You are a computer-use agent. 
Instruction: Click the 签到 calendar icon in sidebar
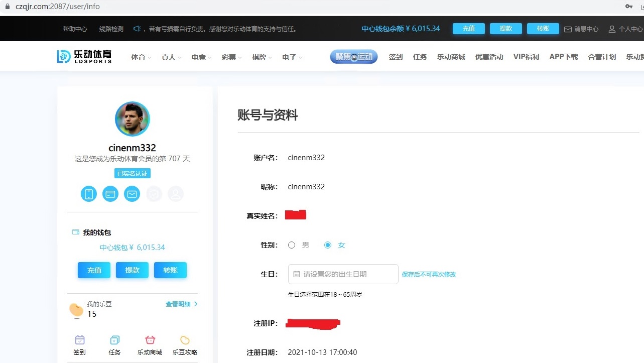point(80,340)
